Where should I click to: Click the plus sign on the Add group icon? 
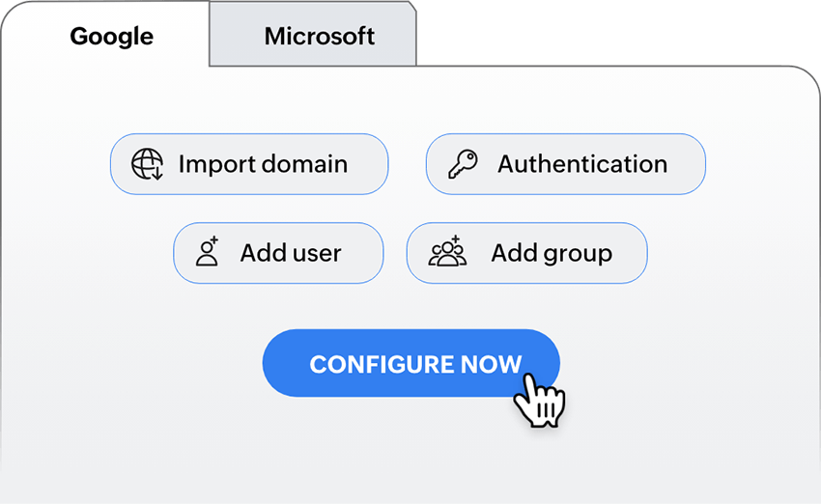pos(455,240)
